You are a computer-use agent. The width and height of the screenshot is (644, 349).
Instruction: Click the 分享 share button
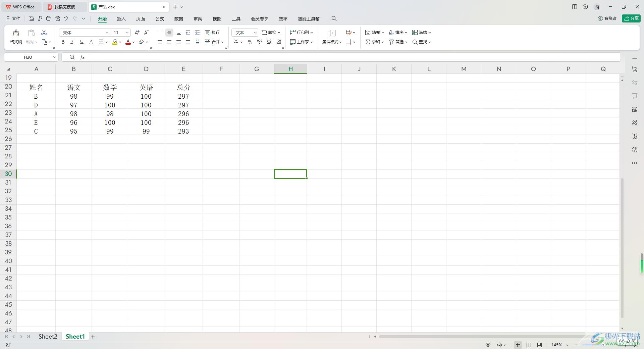[x=631, y=18]
